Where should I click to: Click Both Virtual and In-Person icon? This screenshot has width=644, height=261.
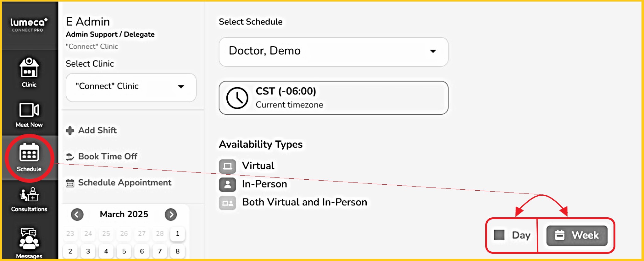click(227, 203)
